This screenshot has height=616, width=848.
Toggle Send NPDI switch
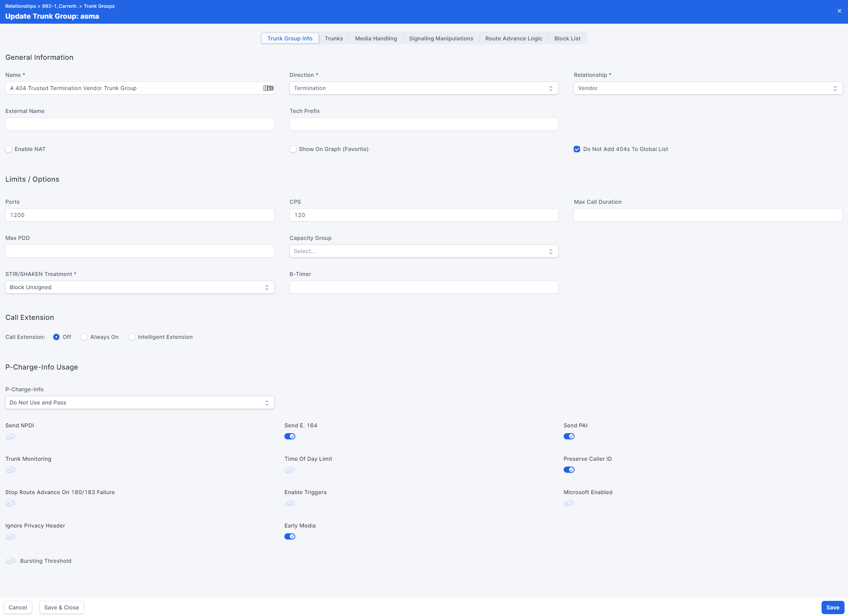coord(11,436)
